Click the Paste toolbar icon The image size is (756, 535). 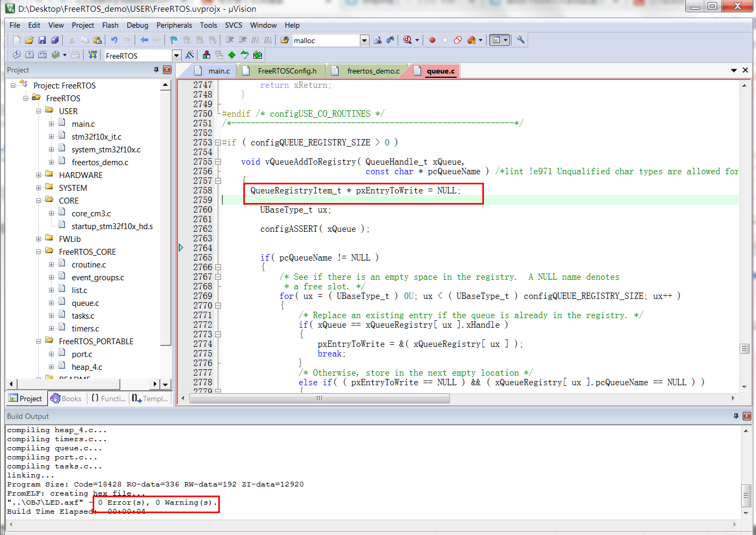coord(97,40)
